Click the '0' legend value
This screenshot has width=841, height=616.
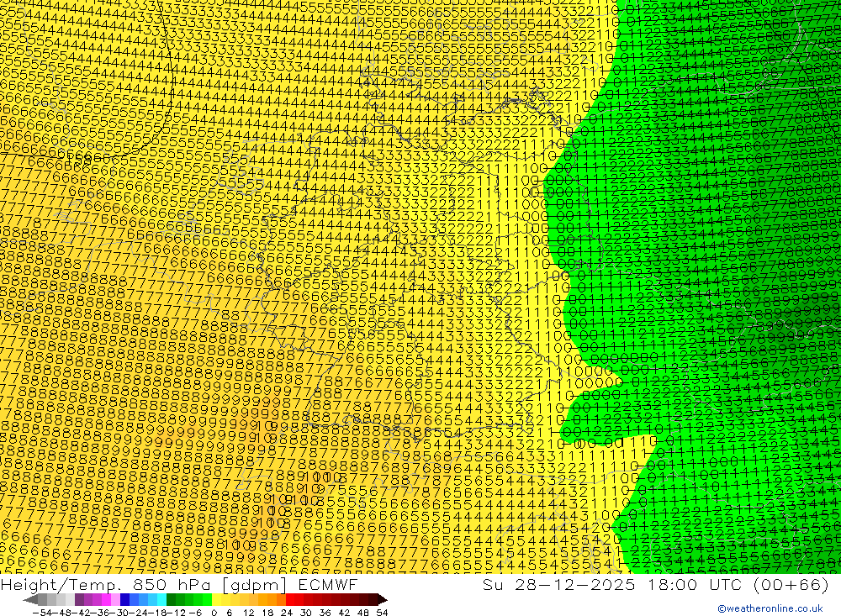(214, 613)
